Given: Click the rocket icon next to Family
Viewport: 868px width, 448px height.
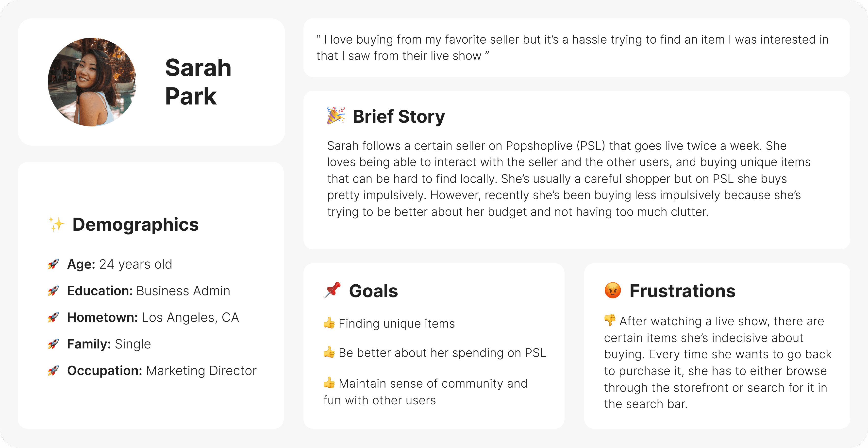Looking at the screenshot, I should pyautogui.click(x=53, y=344).
